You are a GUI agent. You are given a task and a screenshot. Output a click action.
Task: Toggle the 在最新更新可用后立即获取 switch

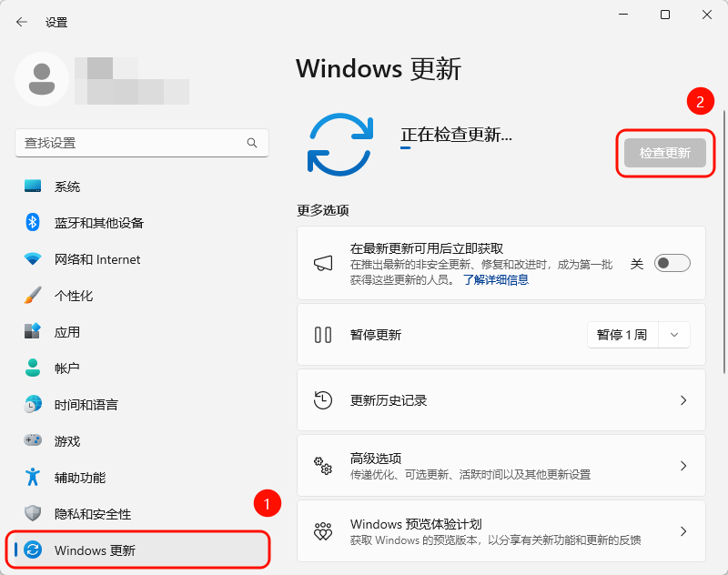tap(672, 263)
